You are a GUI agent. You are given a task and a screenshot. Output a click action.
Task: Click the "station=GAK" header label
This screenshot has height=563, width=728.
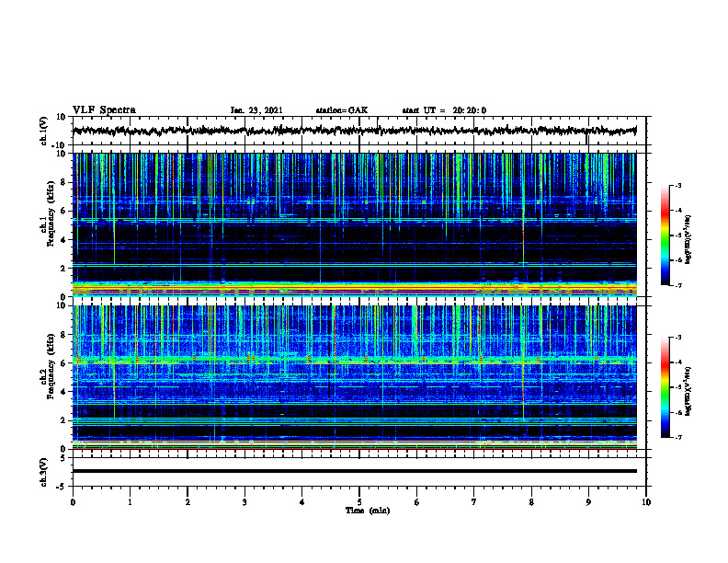342,110
